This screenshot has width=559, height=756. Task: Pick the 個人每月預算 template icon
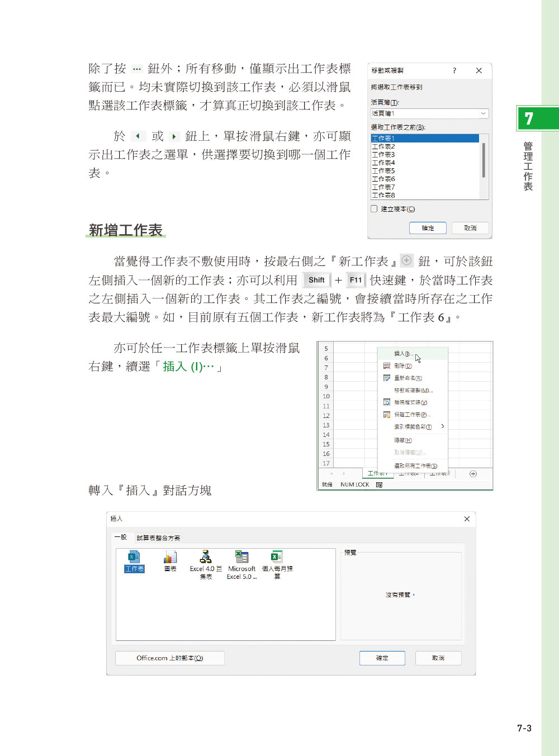(276, 557)
